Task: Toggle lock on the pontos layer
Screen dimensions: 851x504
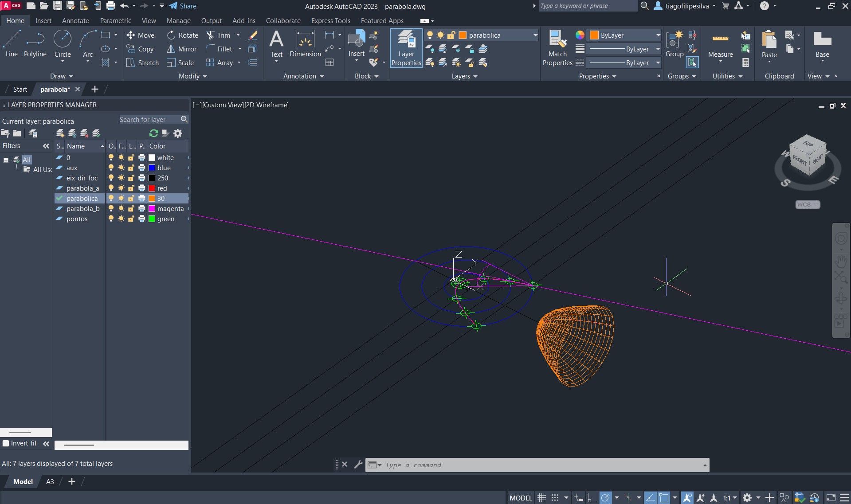Action: click(x=131, y=219)
